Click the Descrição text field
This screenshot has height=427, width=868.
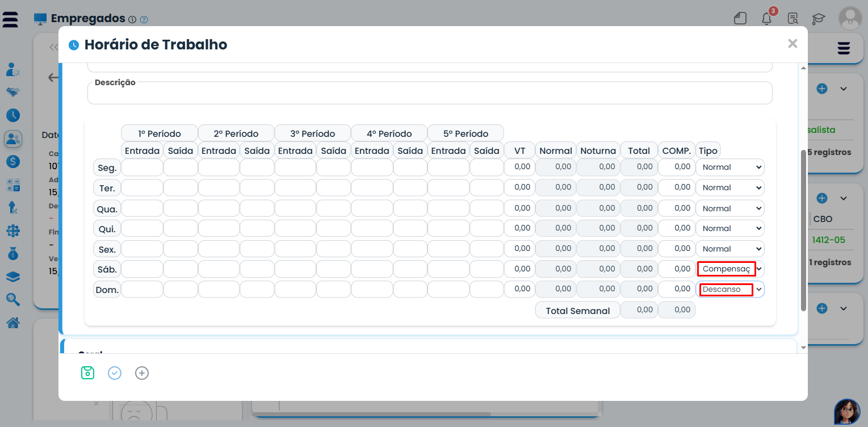pyautogui.click(x=429, y=95)
